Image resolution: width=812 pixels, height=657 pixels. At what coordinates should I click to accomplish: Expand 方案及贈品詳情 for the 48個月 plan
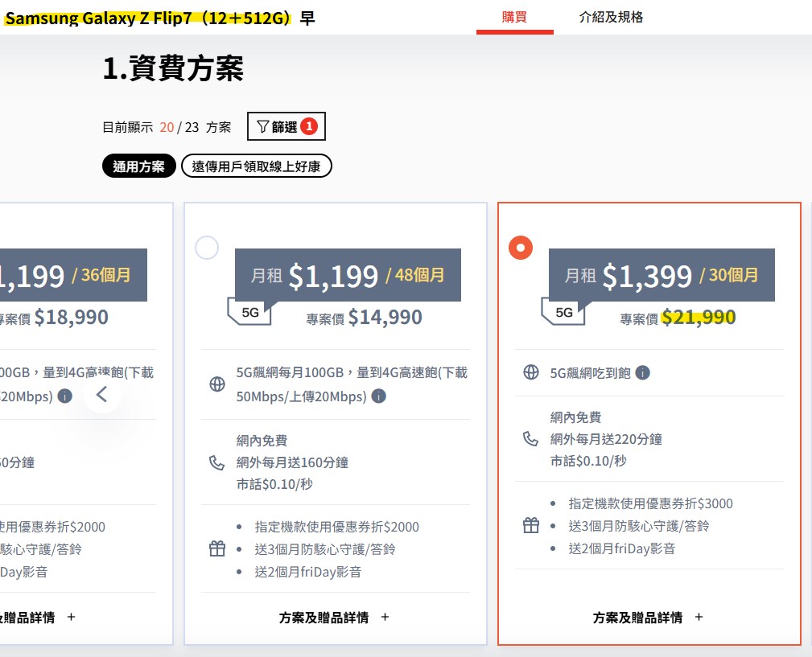click(334, 617)
